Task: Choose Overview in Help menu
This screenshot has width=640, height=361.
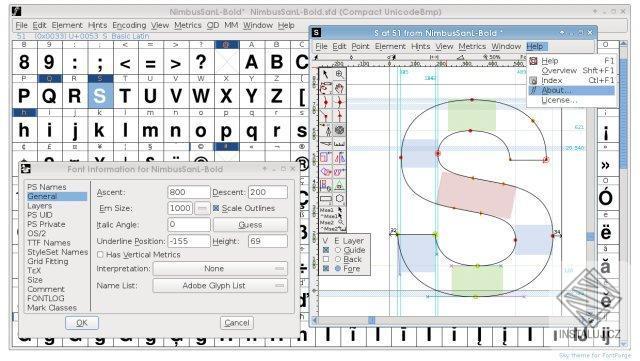Action: [x=571, y=71]
